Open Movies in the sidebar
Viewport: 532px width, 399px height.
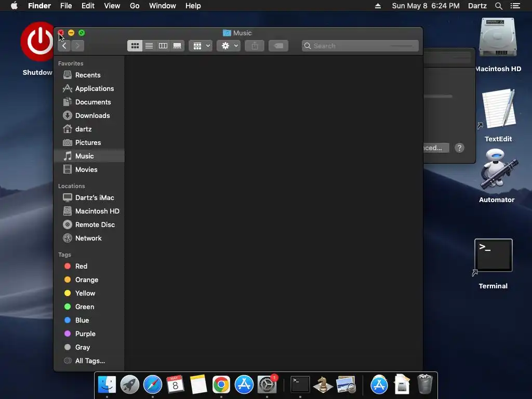point(89,170)
